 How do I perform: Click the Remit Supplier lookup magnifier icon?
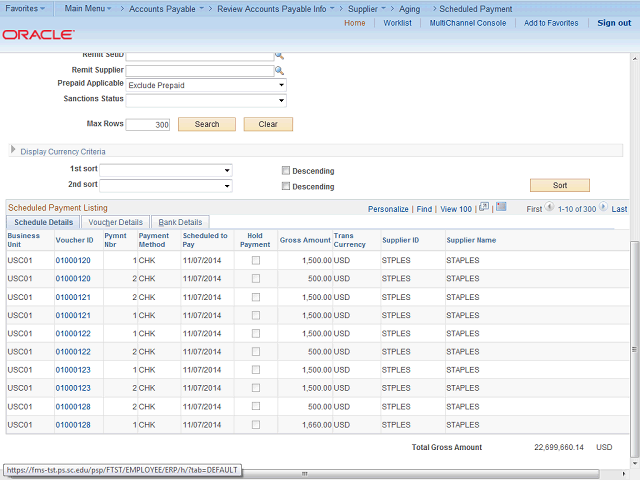coord(280,71)
